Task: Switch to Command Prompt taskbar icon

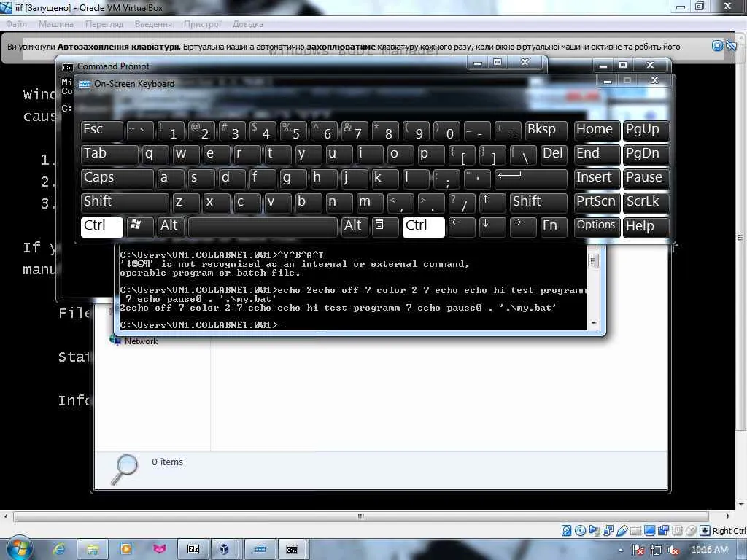Action: pyautogui.click(x=292, y=550)
